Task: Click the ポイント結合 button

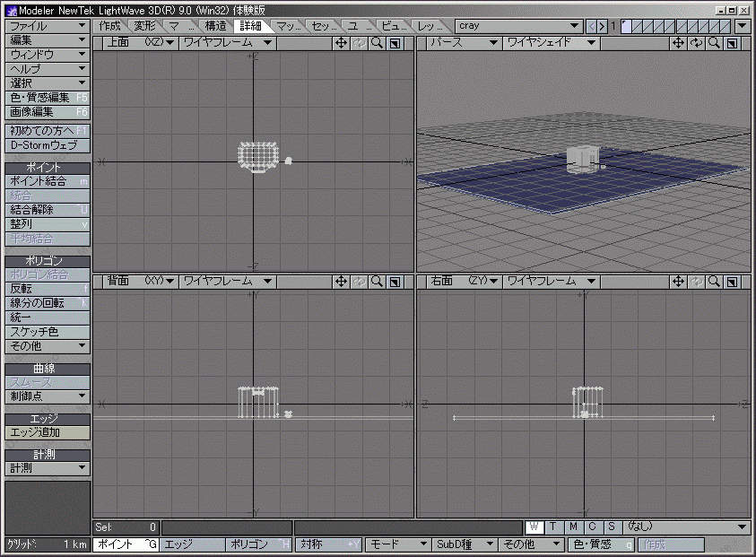Action: [x=47, y=181]
